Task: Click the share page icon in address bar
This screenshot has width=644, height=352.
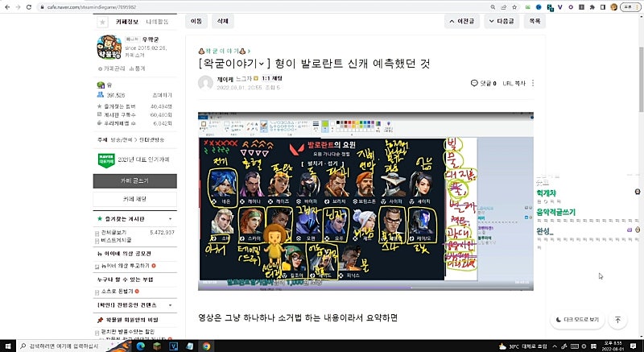Action: click(504, 7)
